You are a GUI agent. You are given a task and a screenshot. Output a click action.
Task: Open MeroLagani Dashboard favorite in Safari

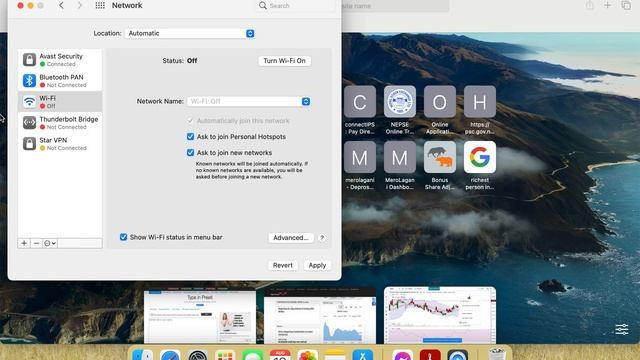(400, 165)
